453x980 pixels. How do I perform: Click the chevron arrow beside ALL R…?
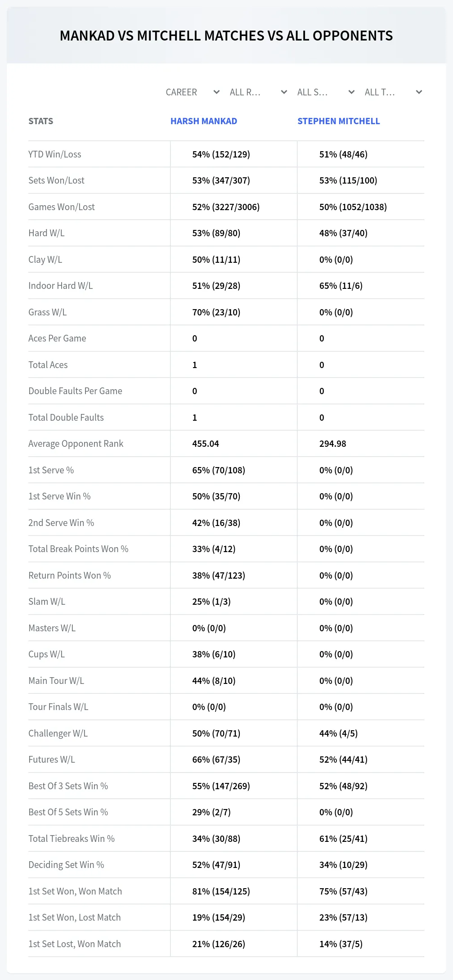[284, 92]
